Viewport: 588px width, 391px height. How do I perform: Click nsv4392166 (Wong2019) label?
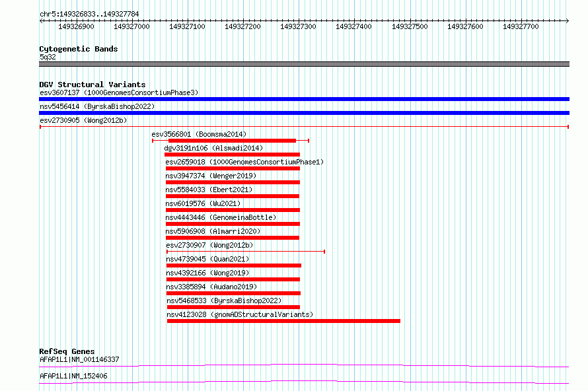[x=207, y=273]
